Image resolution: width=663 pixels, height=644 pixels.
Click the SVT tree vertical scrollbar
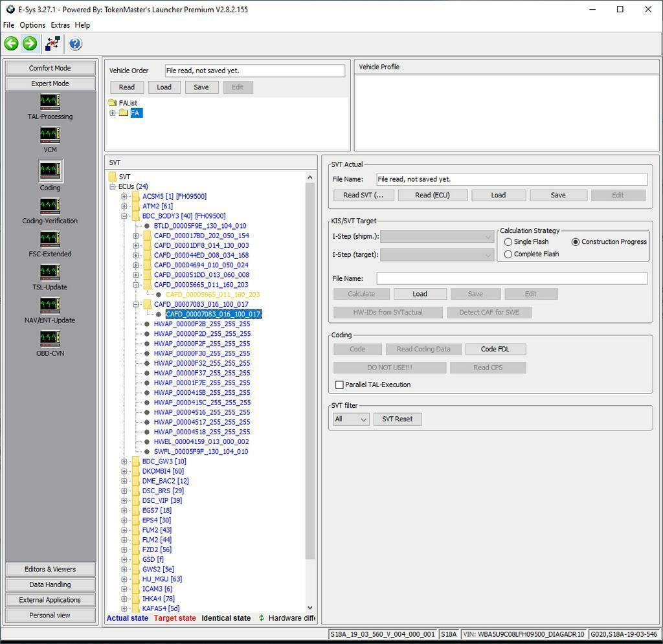click(x=310, y=372)
